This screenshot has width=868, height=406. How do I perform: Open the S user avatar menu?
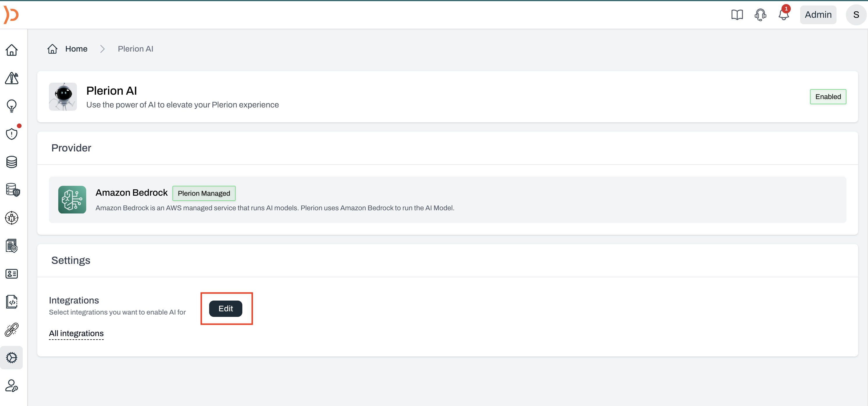coord(856,15)
